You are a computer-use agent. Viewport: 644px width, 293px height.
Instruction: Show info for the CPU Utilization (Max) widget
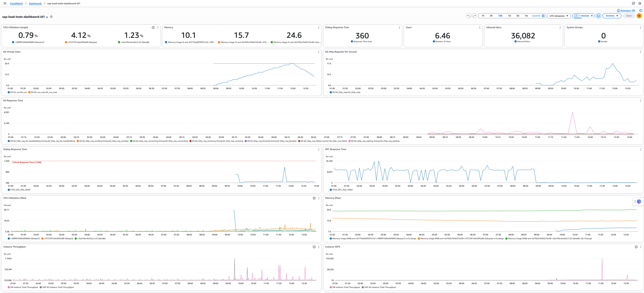click(314, 198)
